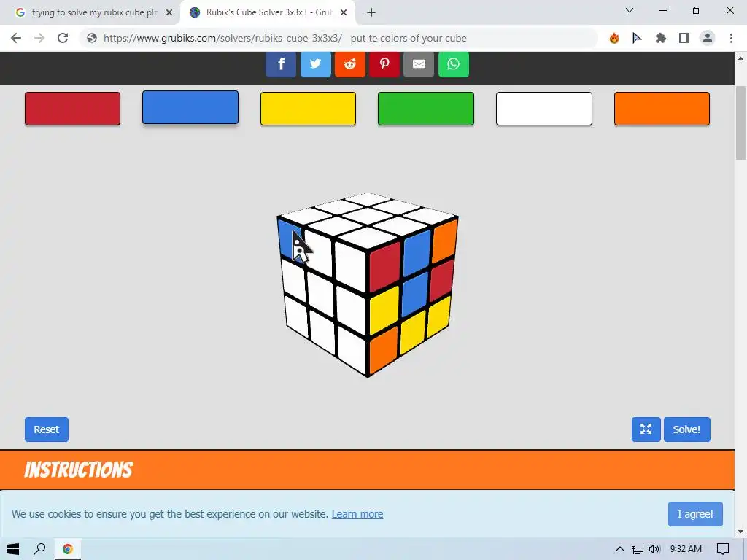Image resolution: width=747 pixels, height=560 pixels.
Task: Close the Google search tab
Action: [169, 12]
